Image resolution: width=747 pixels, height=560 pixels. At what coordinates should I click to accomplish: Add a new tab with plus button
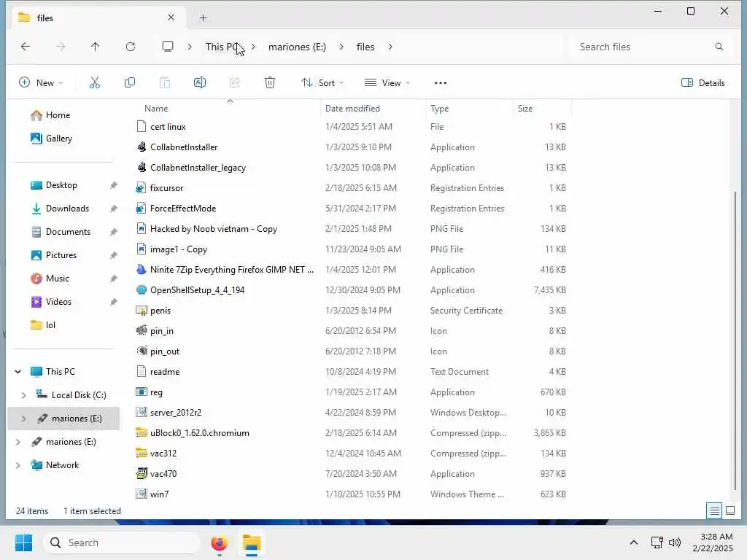(204, 18)
